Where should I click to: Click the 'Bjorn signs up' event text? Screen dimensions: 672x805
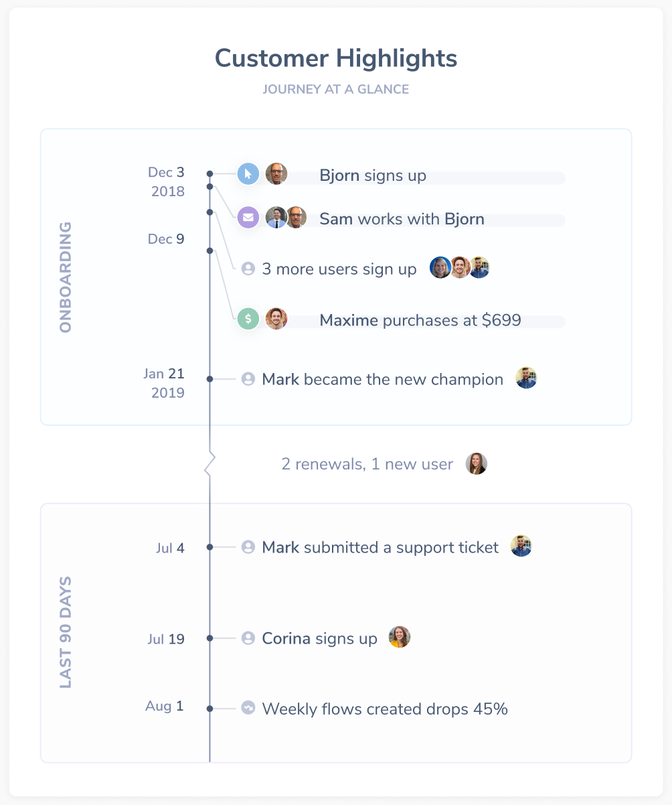373,176
